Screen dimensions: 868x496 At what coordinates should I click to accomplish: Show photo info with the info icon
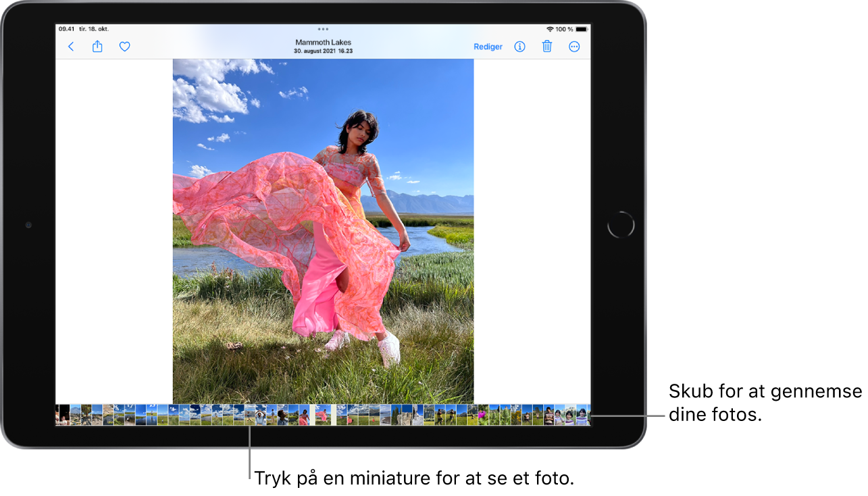coord(519,47)
